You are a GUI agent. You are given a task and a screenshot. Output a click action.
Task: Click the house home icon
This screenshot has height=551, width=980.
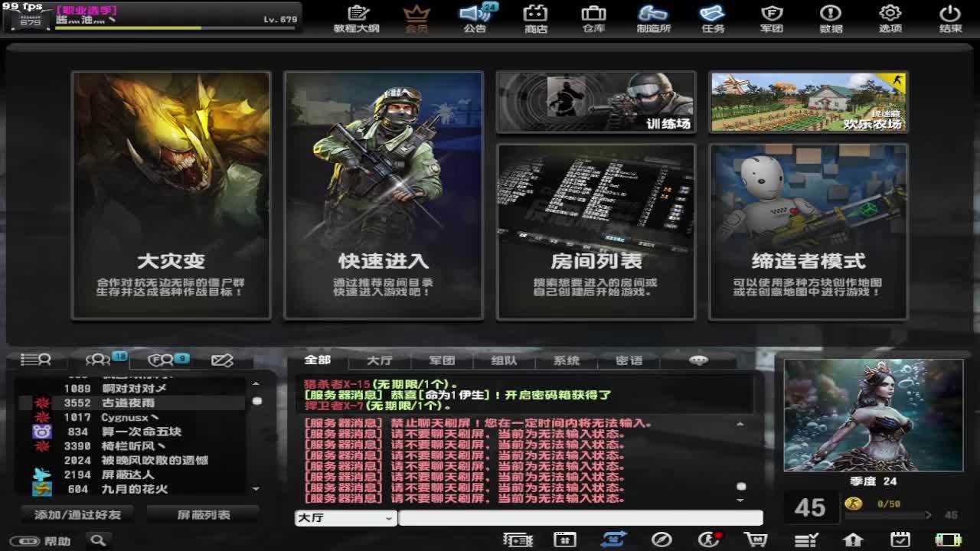click(x=852, y=540)
